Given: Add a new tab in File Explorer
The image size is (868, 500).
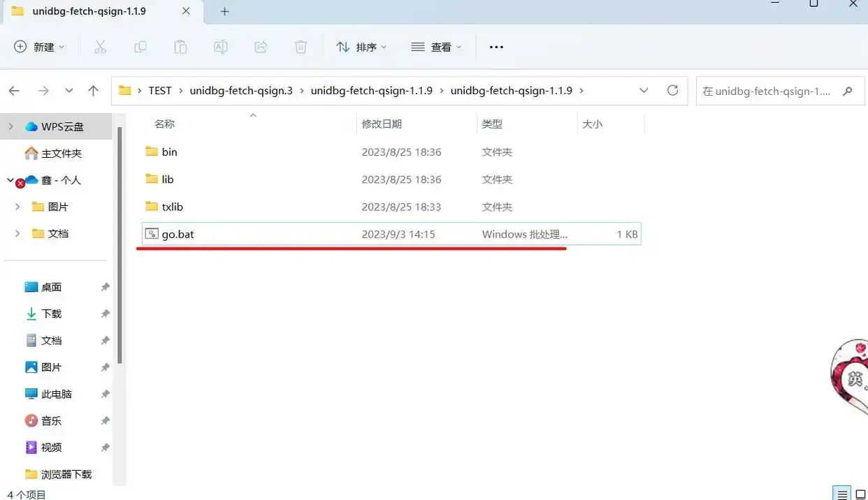Looking at the screenshot, I should tap(224, 12).
